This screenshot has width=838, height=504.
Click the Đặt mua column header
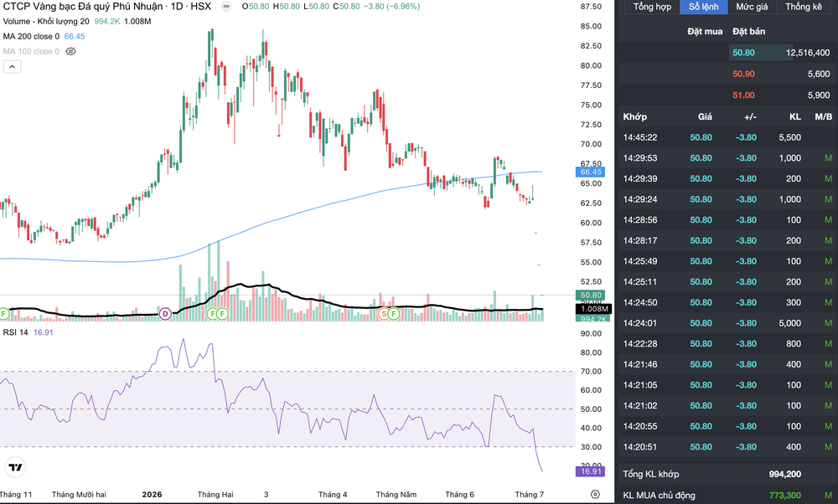pos(705,32)
